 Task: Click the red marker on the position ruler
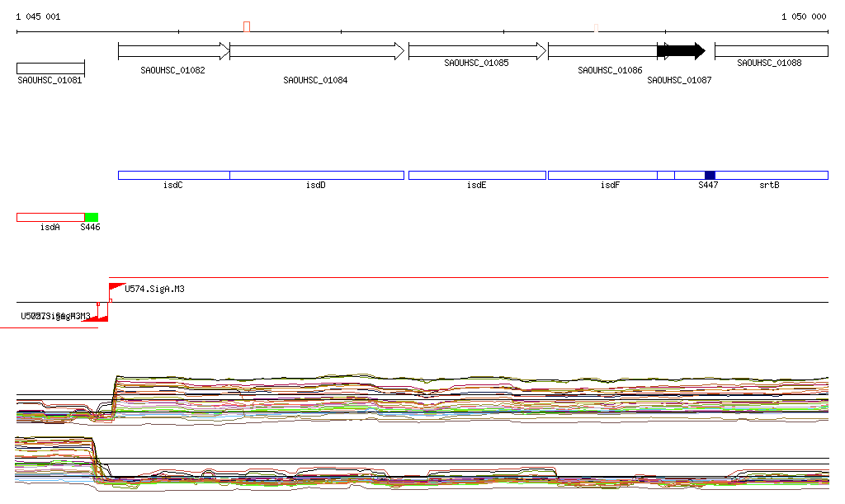pyautogui.click(x=247, y=27)
